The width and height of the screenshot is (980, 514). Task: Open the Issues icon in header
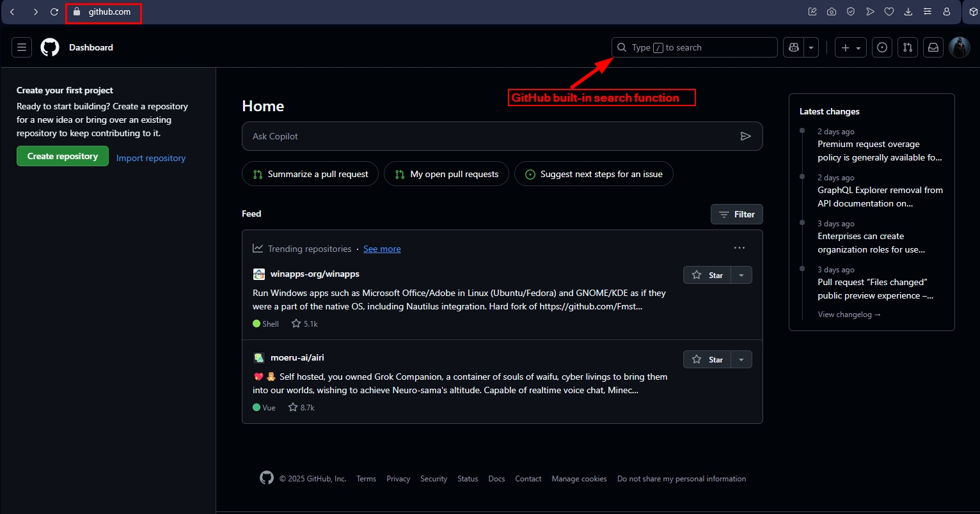pos(882,47)
